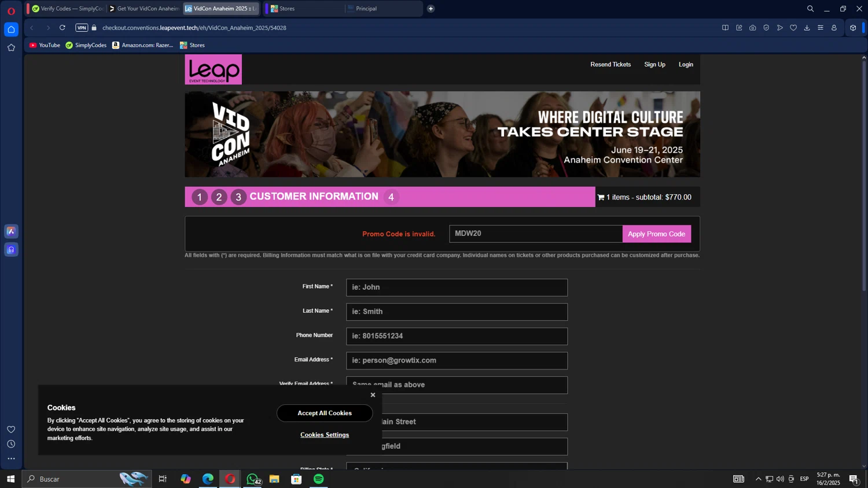Open the sidebar bookmarks star icon
868x488 pixels.
tap(11, 48)
